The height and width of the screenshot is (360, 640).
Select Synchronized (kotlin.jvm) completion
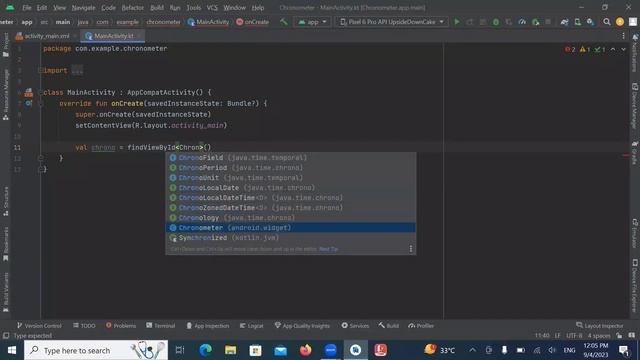tap(291, 238)
